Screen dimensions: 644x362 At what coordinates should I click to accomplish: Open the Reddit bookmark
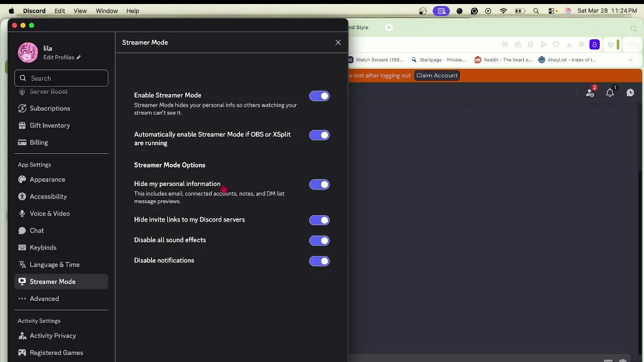[504, 60]
